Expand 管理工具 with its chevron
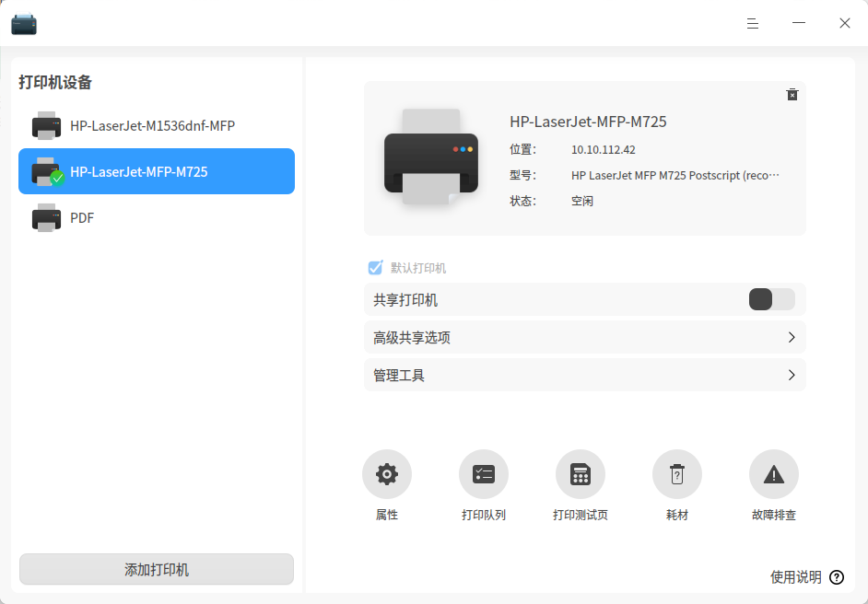Screen dimensions: 868x604 (x=792, y=375)
